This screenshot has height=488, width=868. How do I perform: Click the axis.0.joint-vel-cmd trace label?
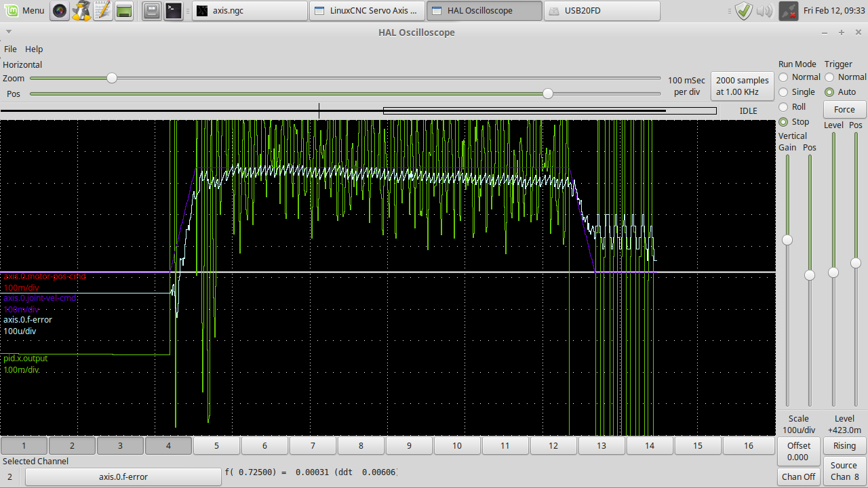pos(40,298)
